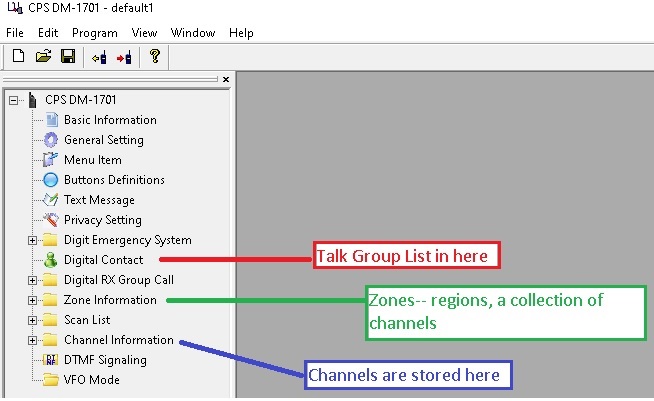This screenshot has width=654, height=401.
Task: Click the Menu Item icon
Action: (50, 160)
